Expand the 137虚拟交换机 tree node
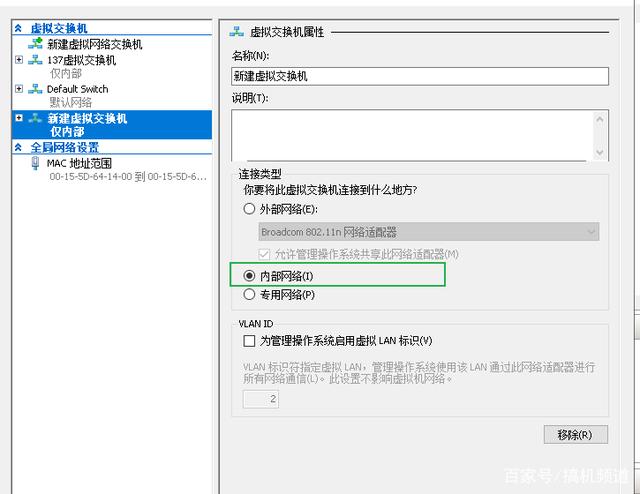This screenshot has height=494, width=640. (x=19, y=60)
